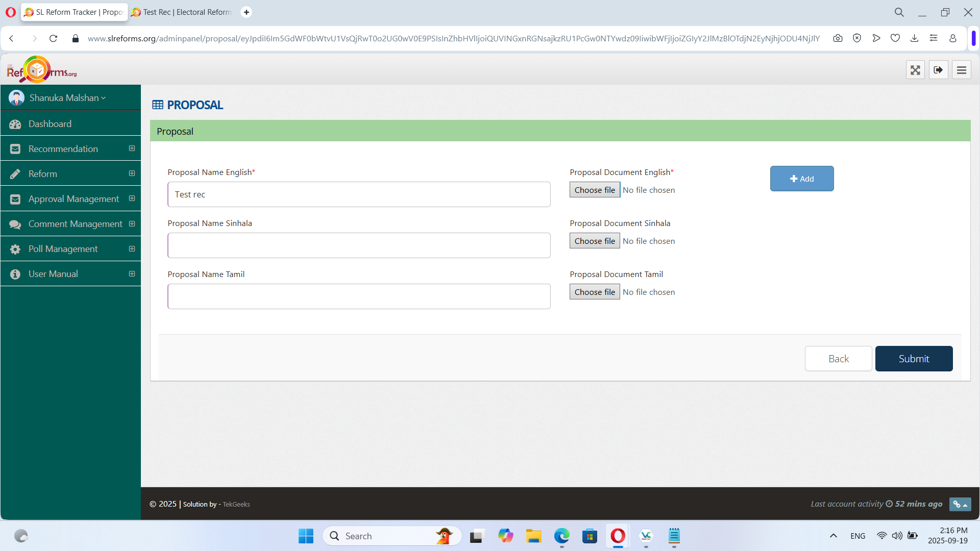Choose file for Proposal Document English
The width and height of the screenshot is (980, 551).
tap(594, 190)
